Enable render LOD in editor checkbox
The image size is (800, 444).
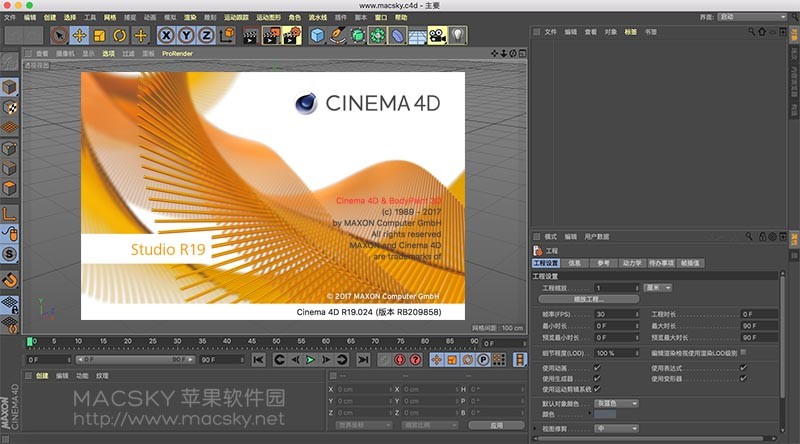click(x=743, y=352)
